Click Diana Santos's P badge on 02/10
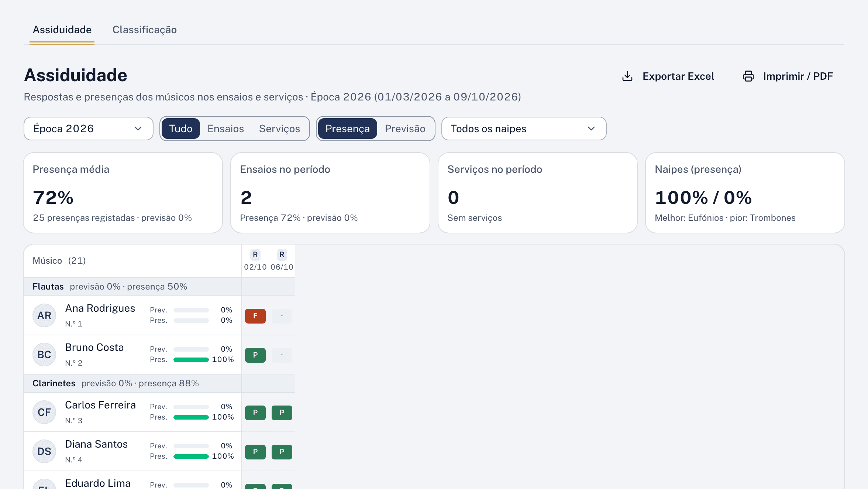This screenshot has width=868, height=489. [255, 452]
